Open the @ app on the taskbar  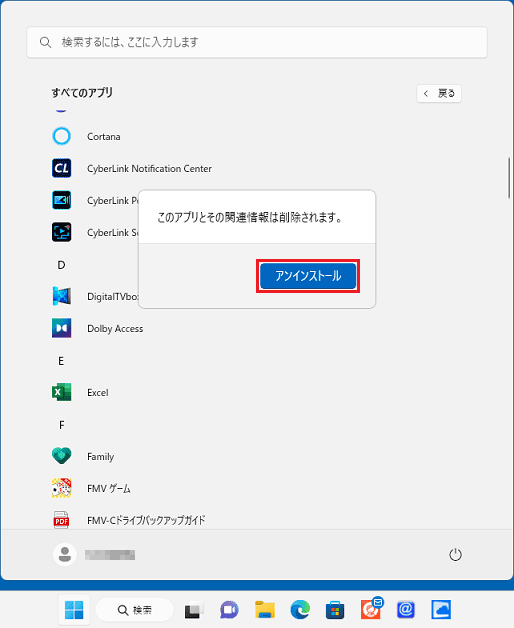405,610
